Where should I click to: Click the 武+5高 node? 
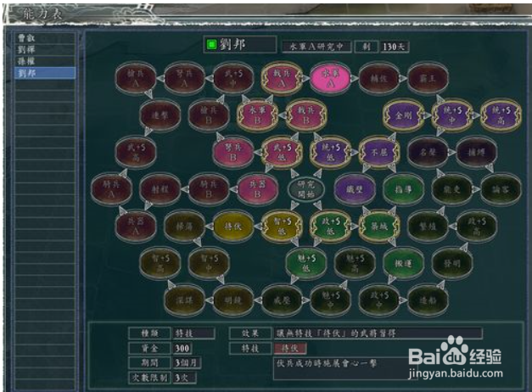point(136,152)
